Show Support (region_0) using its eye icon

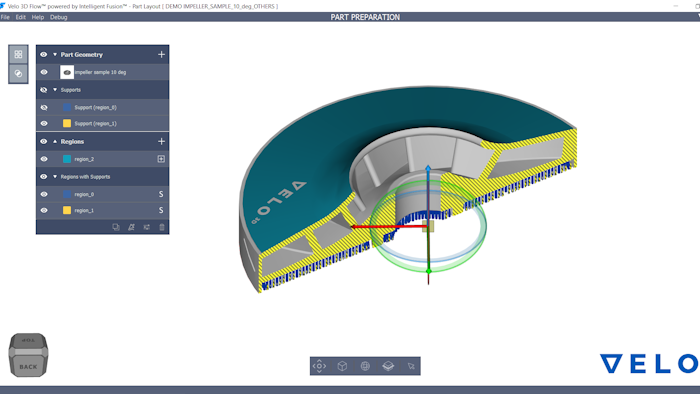[x=44, y=107]
